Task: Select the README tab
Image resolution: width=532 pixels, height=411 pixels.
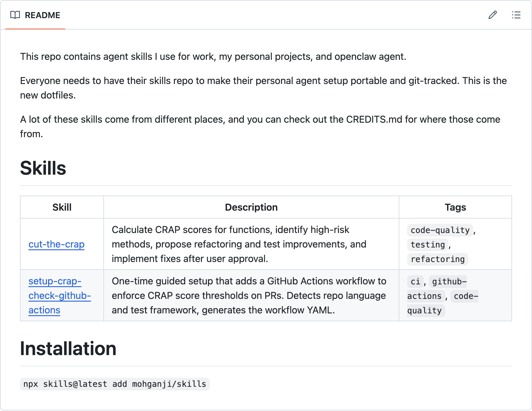Action: pos(35,15)
